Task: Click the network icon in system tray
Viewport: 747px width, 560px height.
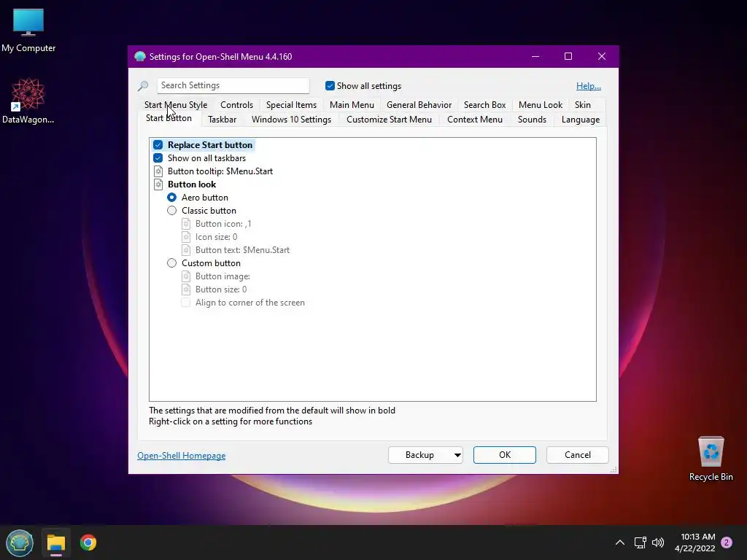Action: [x=640, y=542]
